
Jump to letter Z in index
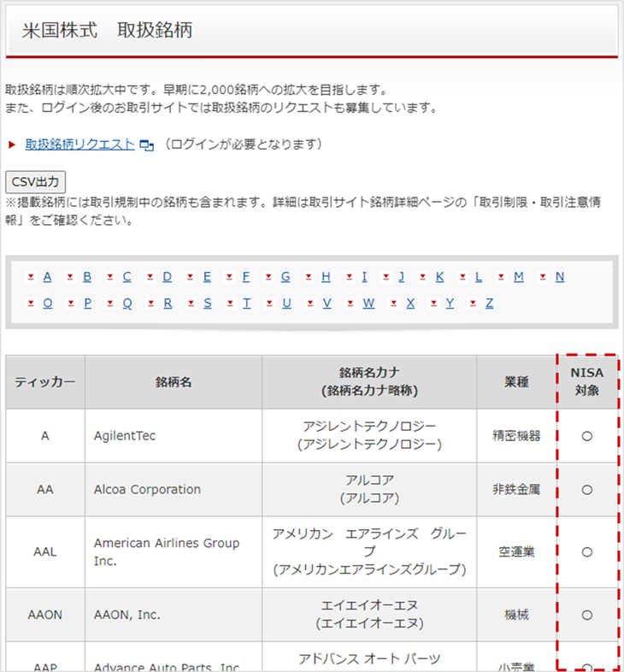489,303
